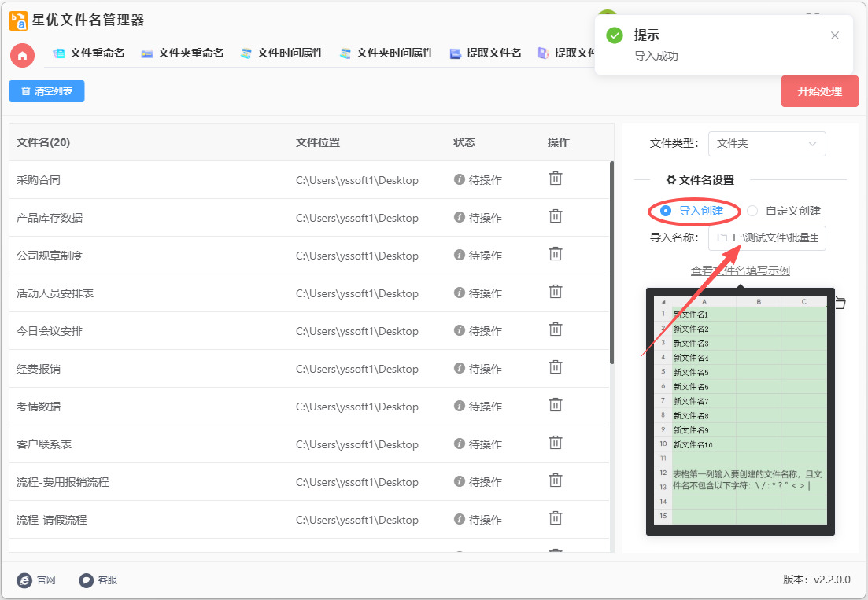Delete 活动人员安排表 using trash icon

click(x=556, y=292)
